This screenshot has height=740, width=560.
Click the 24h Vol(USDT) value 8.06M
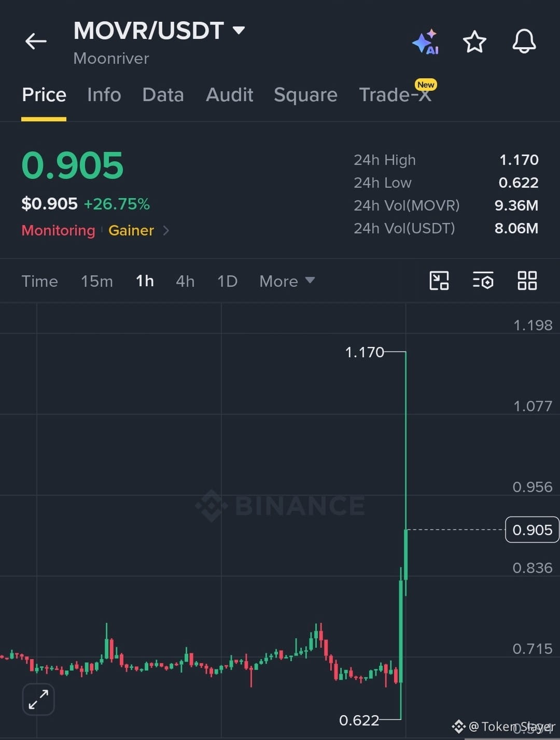pyautogui.click(x=516, y=228)
